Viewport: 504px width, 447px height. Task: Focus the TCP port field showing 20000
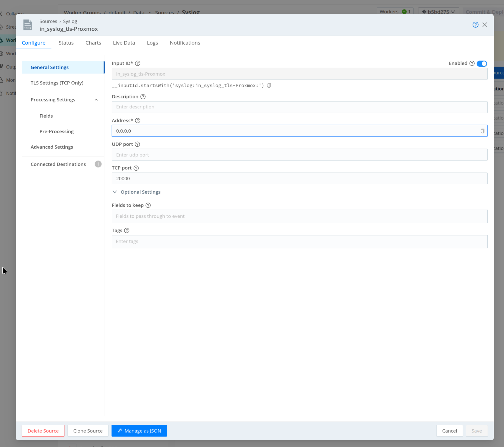coord(299,178)
